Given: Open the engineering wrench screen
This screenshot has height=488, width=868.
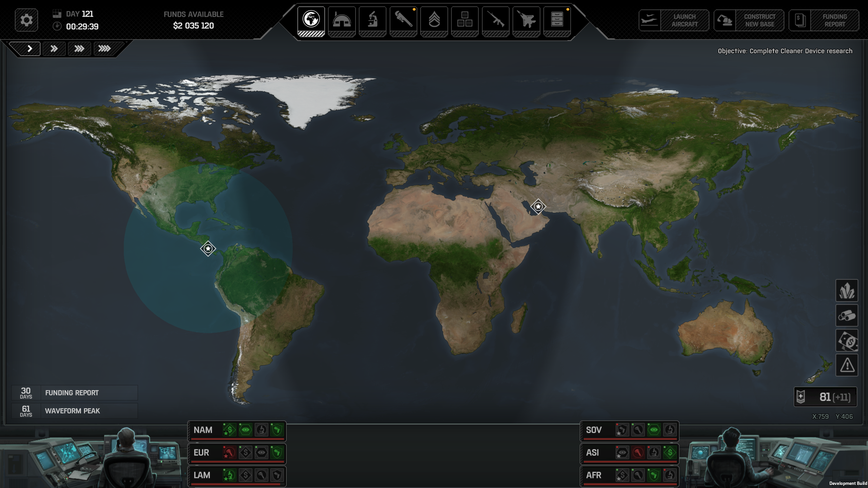Looking at the screenshot, I should [x=403, y=20].
